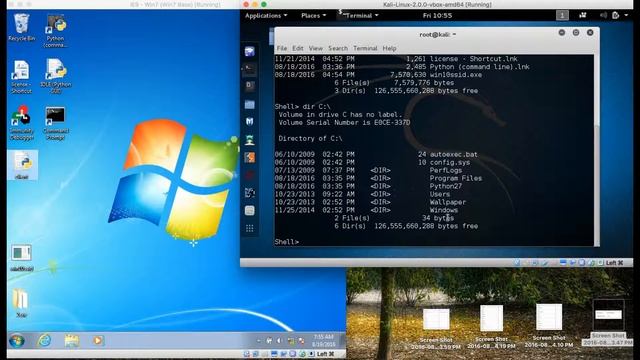Minimize the root@kali terminal window

562,33
